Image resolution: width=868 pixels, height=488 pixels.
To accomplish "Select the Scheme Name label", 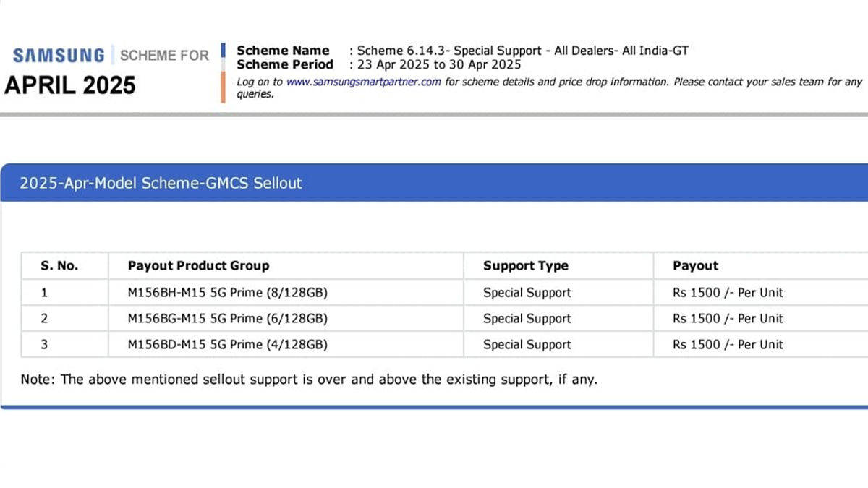I will 283,51.
